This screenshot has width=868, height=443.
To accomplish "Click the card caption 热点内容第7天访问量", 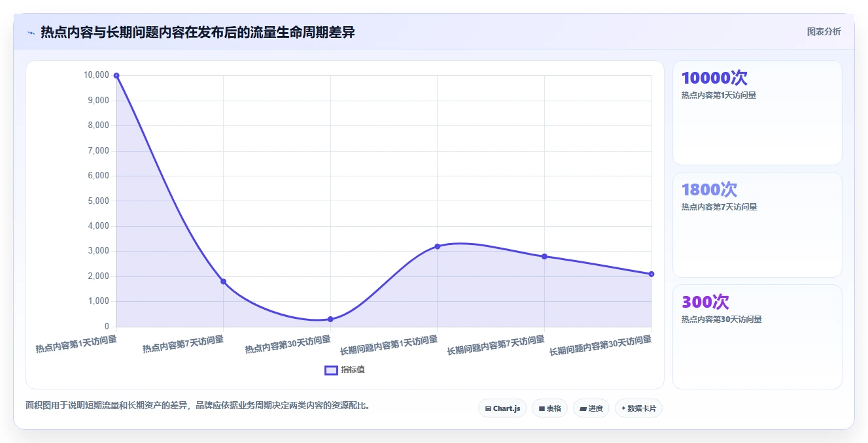I will tap(719, 207).
